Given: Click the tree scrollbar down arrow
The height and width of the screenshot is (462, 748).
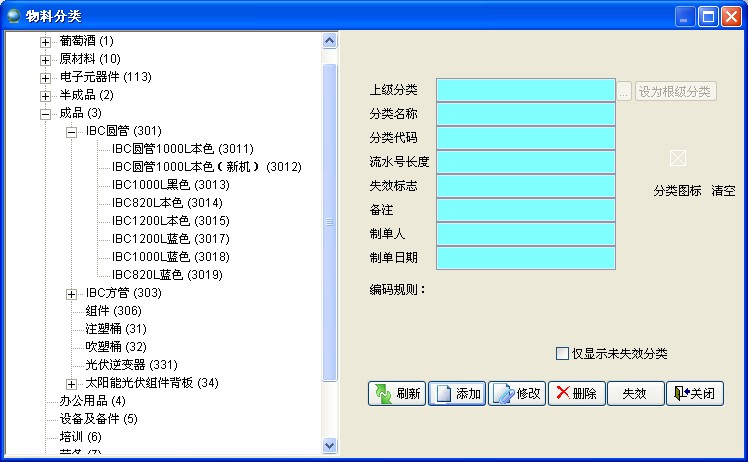Looking at the screenshot, I should point(330,445).
